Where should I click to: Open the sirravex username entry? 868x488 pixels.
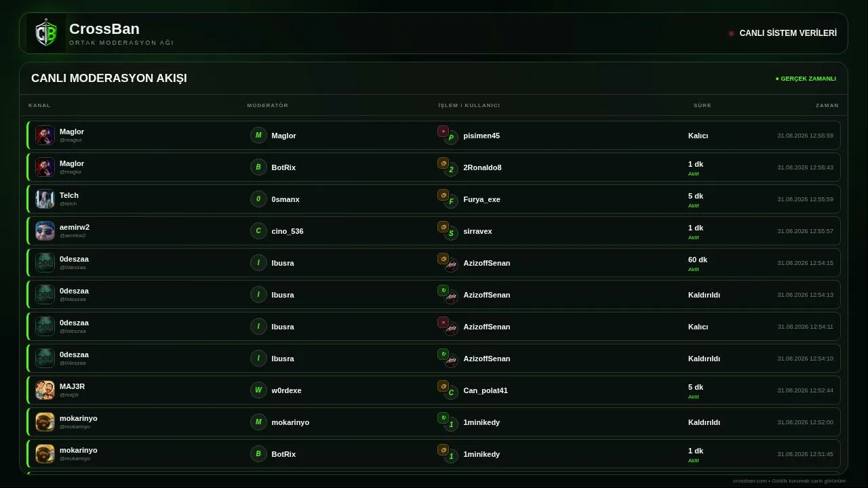pos(477,231)
